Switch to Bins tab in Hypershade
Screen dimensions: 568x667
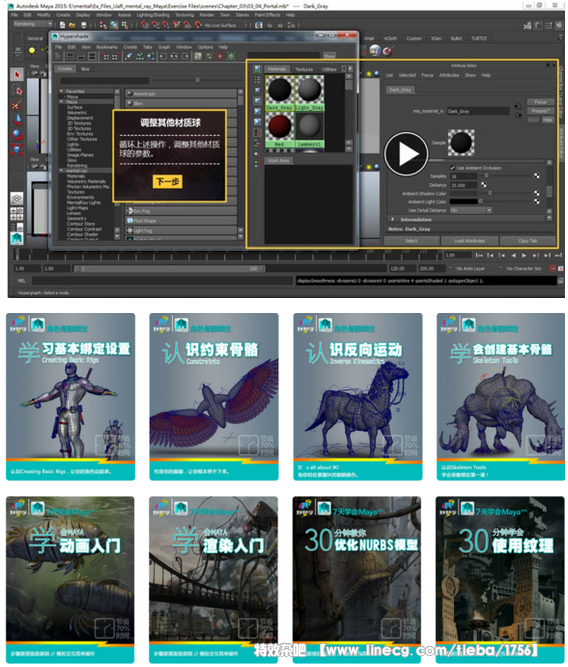point(85,68)
